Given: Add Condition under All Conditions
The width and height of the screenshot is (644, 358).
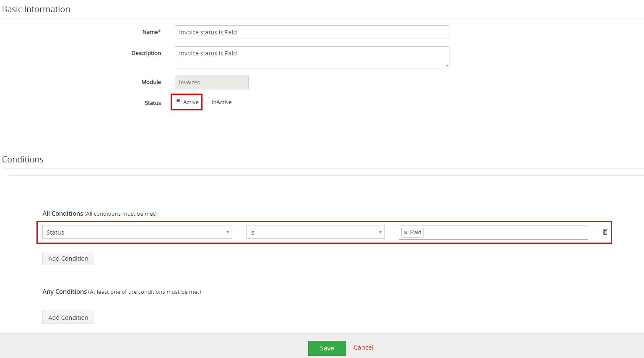Looking at the screenshot, I should [x=68, y=259].
